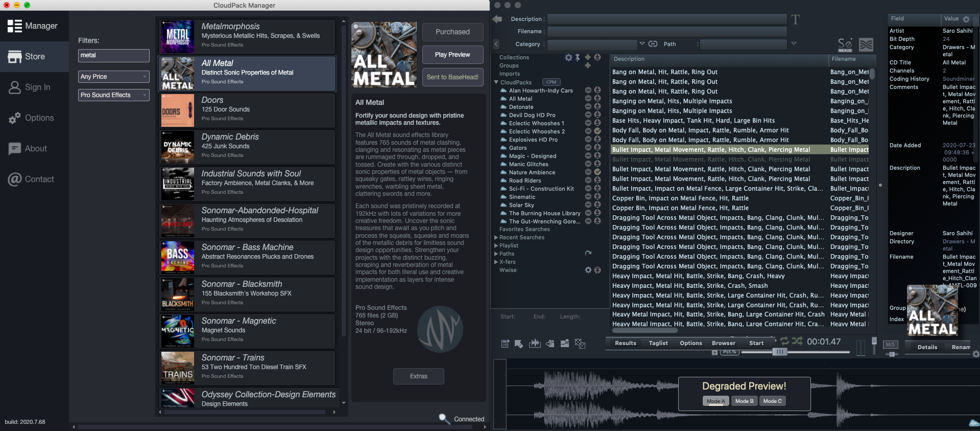Expand the Playlist node

click(x=496, y=245)
